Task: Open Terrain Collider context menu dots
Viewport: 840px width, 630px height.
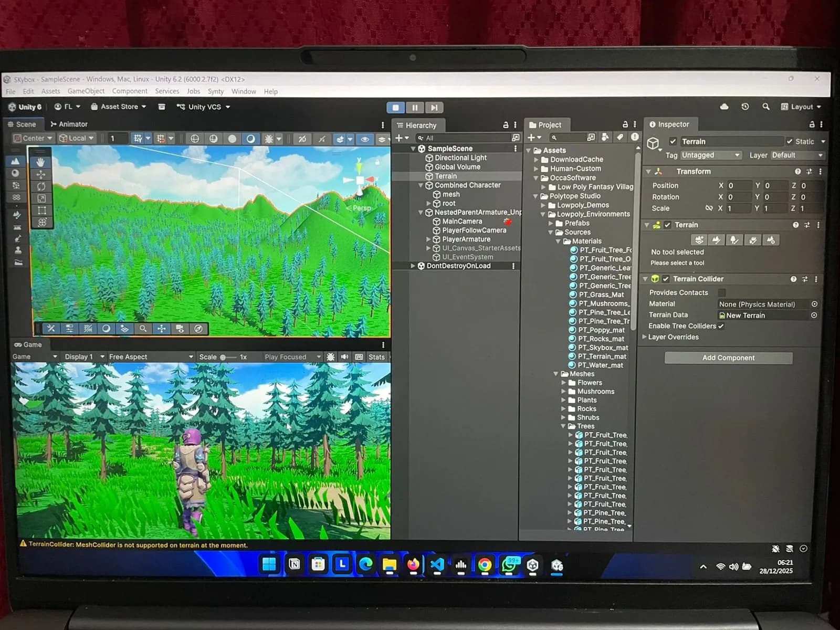Action: pyautogui.click(x=816, y=279)
